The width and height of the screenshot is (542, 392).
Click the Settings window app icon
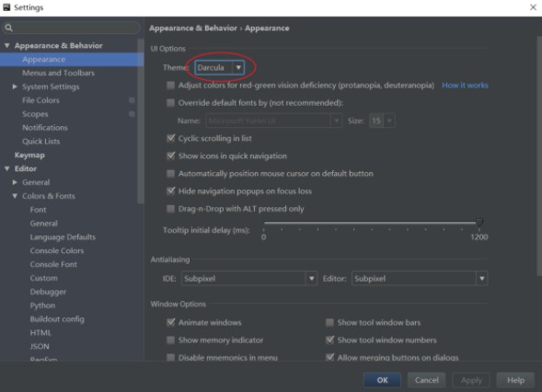6,7
